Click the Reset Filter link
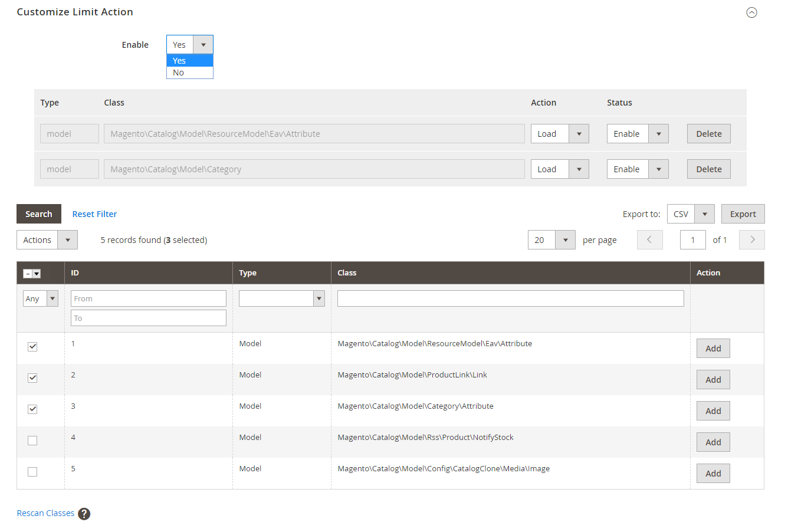The height and width of the screenshot is (532, 788). [94, 214]
